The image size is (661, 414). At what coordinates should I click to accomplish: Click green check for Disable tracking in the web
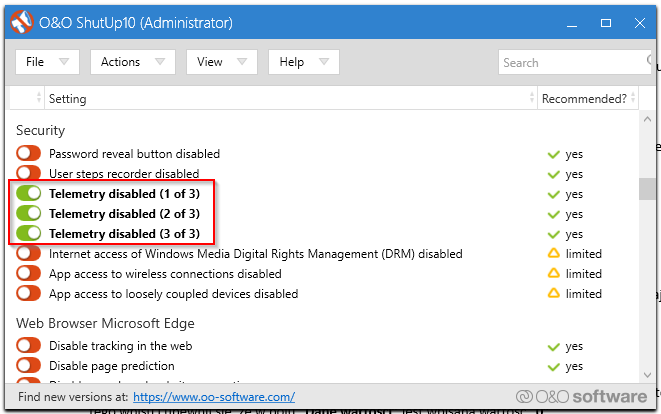click(x=554, y=347)
